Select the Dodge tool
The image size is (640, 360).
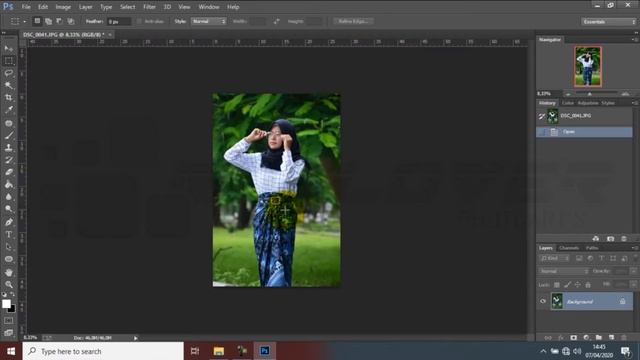coord(9,209)
